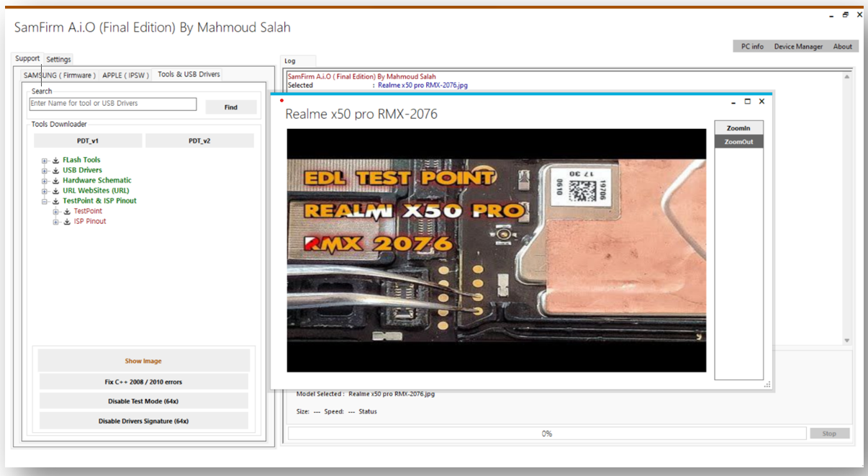Select USB Drivers tree label
868x476 pixels.
coord(82,171)
